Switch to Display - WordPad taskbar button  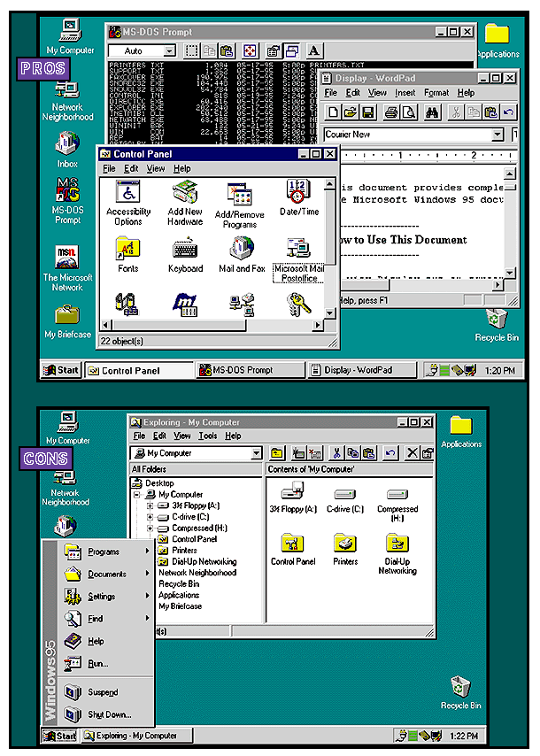point(361,370)
